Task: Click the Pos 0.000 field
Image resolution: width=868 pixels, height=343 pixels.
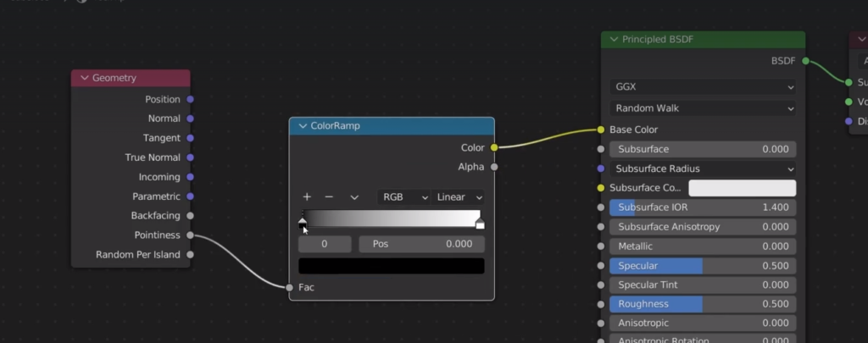Action: coord(422,244)
